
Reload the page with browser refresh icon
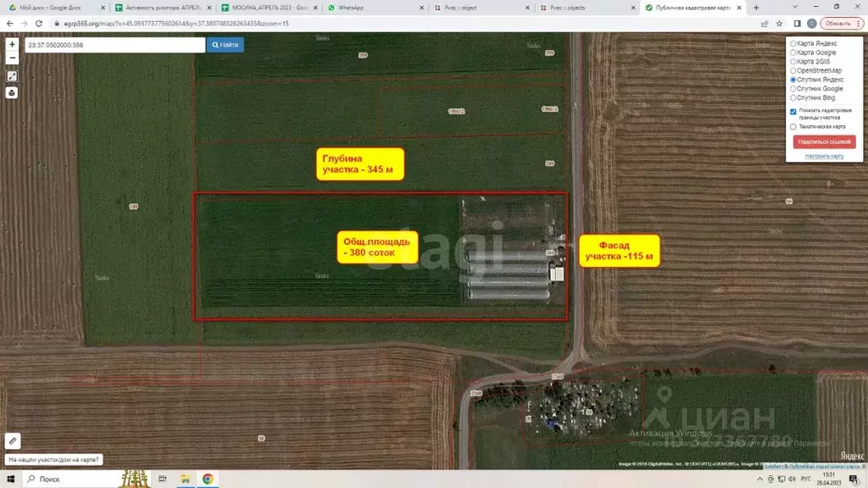click(41, 24)
